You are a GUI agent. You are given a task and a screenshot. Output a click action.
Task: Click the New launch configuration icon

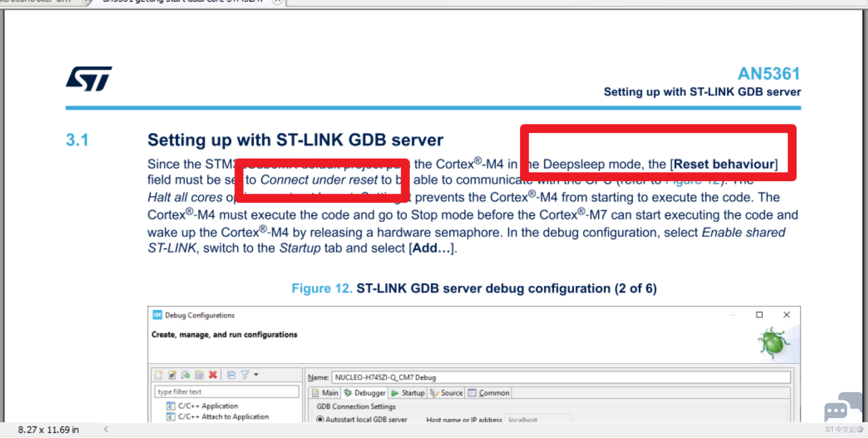point(159,375)
